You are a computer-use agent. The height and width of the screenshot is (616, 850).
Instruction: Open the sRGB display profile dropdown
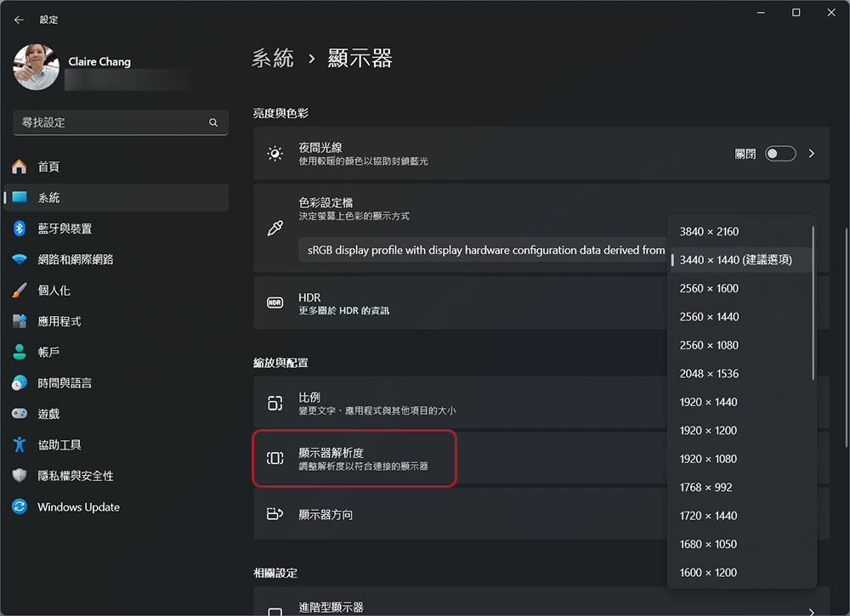click(x=483, y=250)
